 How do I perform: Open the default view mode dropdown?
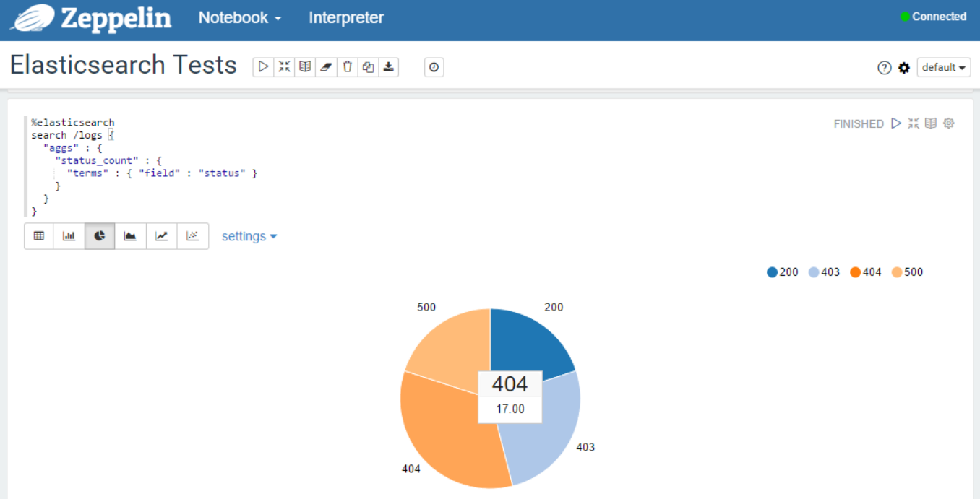point(943,68)
